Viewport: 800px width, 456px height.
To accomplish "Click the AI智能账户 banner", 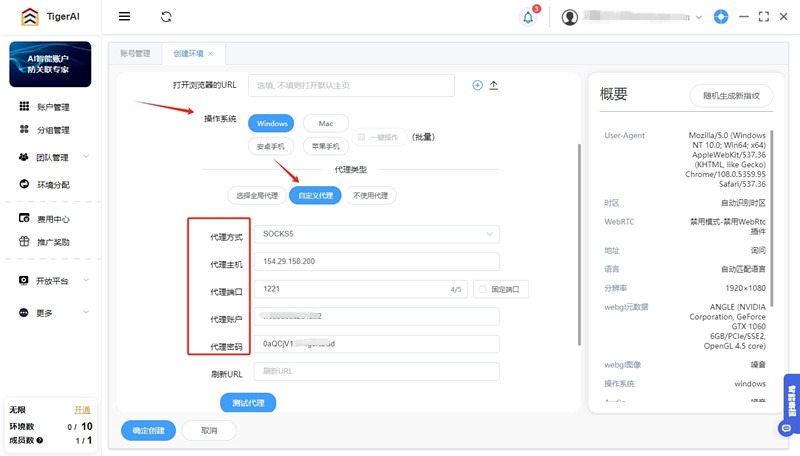I will coord(50,64).
